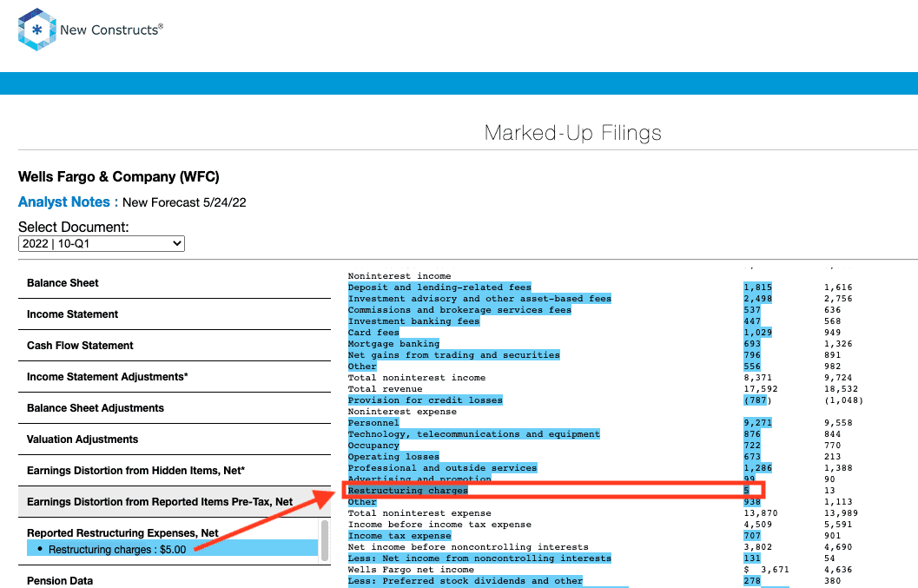Click Total revenue value 17,592

tap(761, 389)
